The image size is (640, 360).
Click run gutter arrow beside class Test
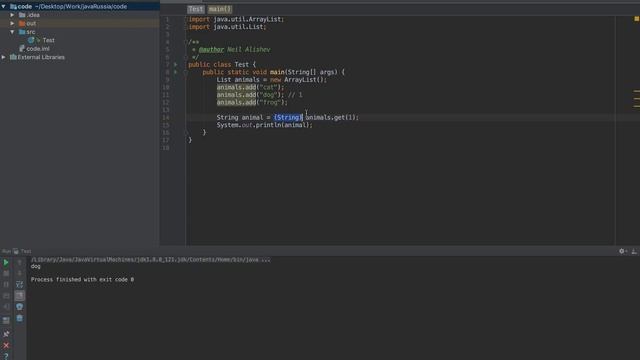[176, 64]
